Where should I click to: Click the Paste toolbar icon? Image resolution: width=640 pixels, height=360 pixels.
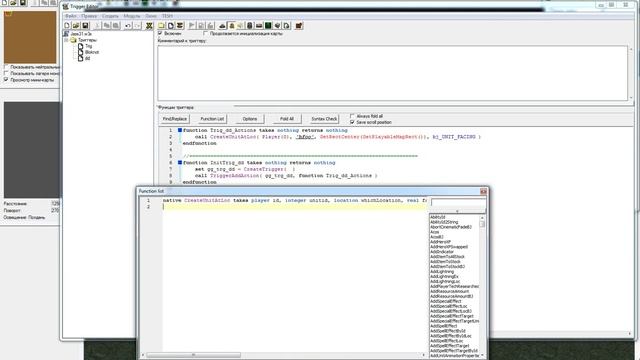[116, 26]
